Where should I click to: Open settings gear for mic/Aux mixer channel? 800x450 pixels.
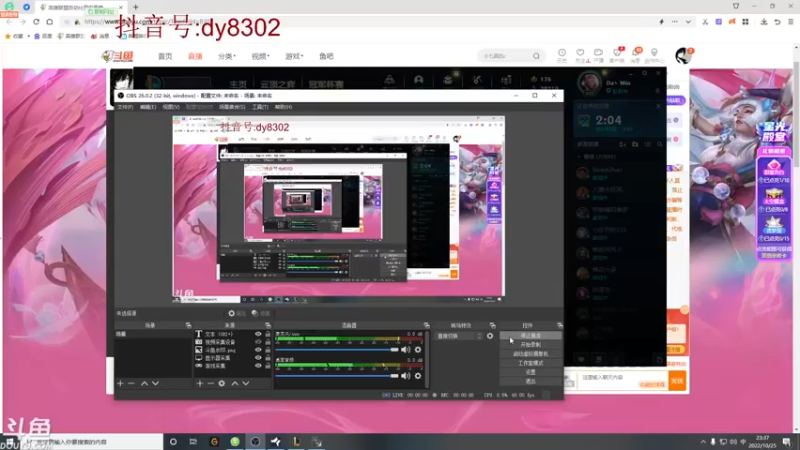418,349
